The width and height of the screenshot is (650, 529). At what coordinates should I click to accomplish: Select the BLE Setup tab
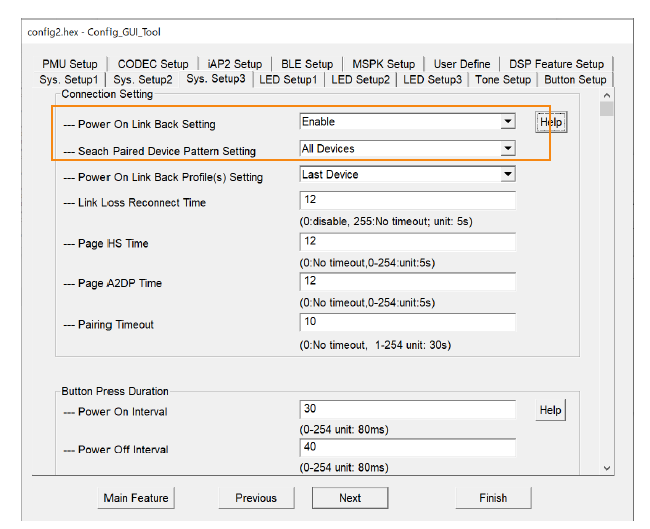click(306, 64)
